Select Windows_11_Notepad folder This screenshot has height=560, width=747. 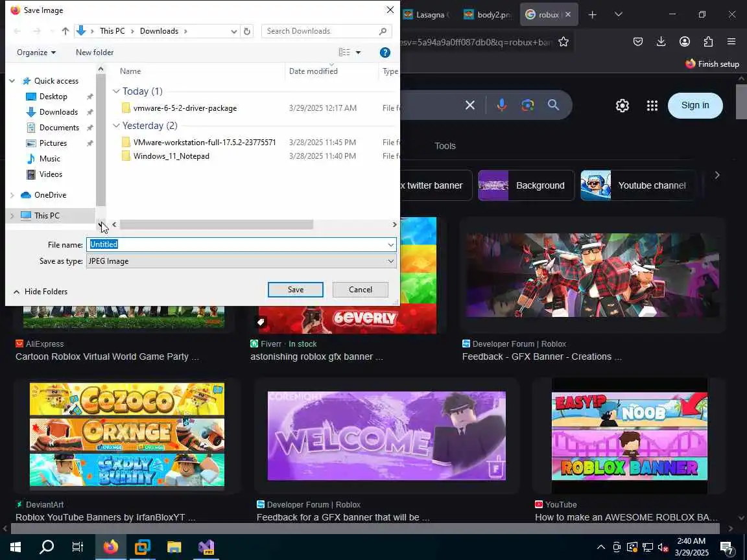click(x=171, y=156)
